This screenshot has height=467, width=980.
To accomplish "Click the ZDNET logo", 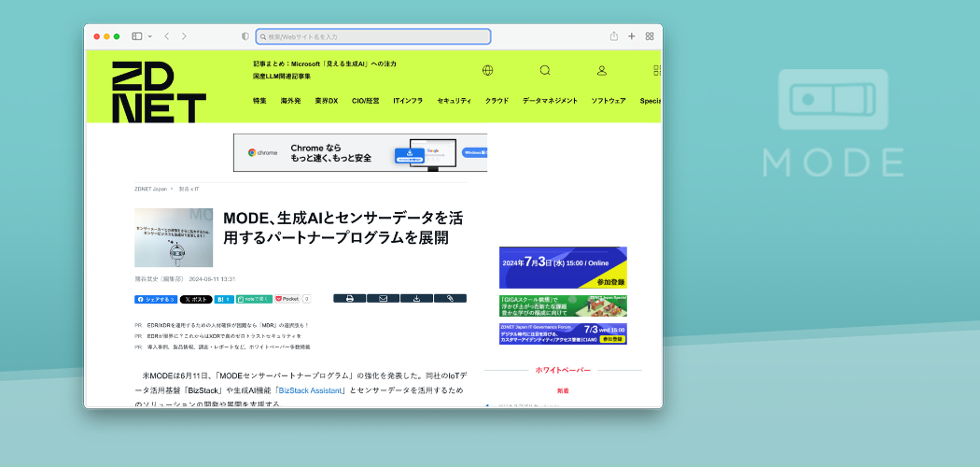I will point(159,92).
